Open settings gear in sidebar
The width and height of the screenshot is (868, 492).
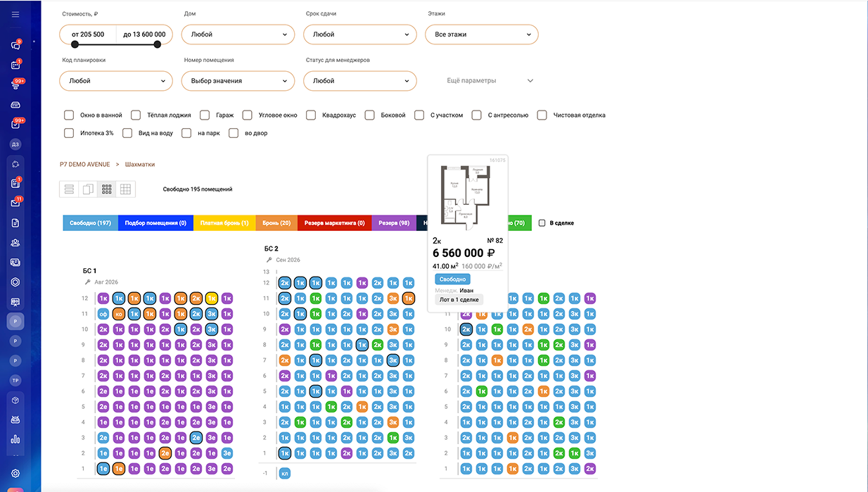point(15,474)
